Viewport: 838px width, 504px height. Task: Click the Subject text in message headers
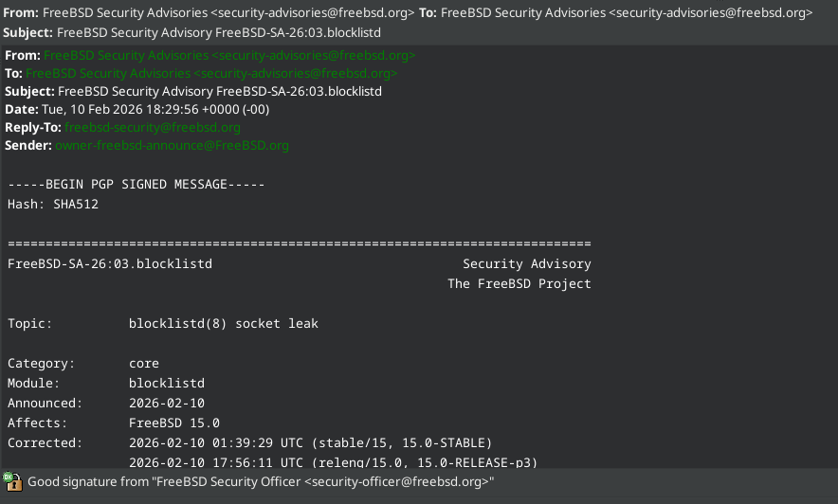point(219,91)
